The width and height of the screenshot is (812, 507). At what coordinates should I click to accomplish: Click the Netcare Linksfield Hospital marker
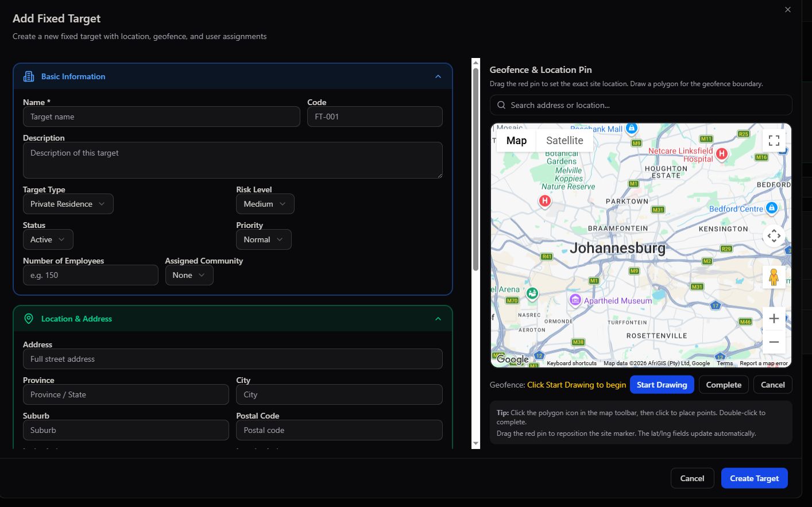pos(722,153)
